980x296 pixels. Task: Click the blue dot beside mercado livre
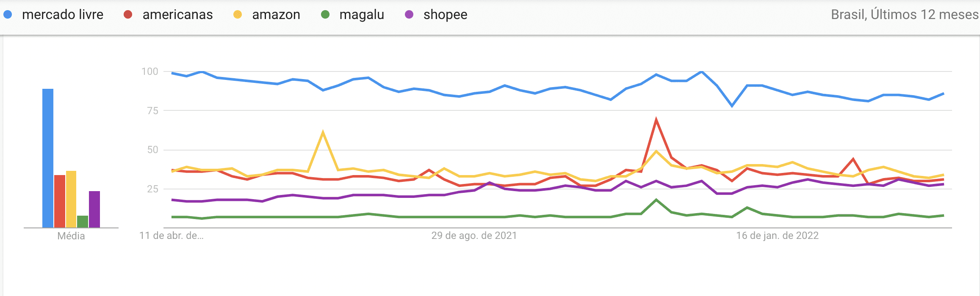[8, 15]
